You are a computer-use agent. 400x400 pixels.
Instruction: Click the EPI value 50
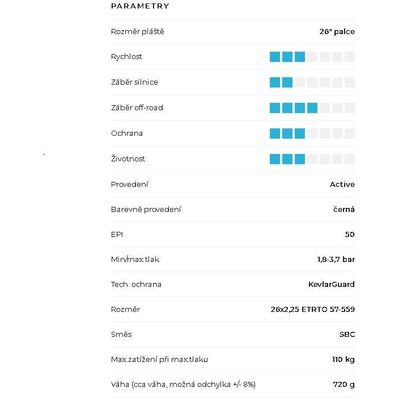click(x=350, y=234)
